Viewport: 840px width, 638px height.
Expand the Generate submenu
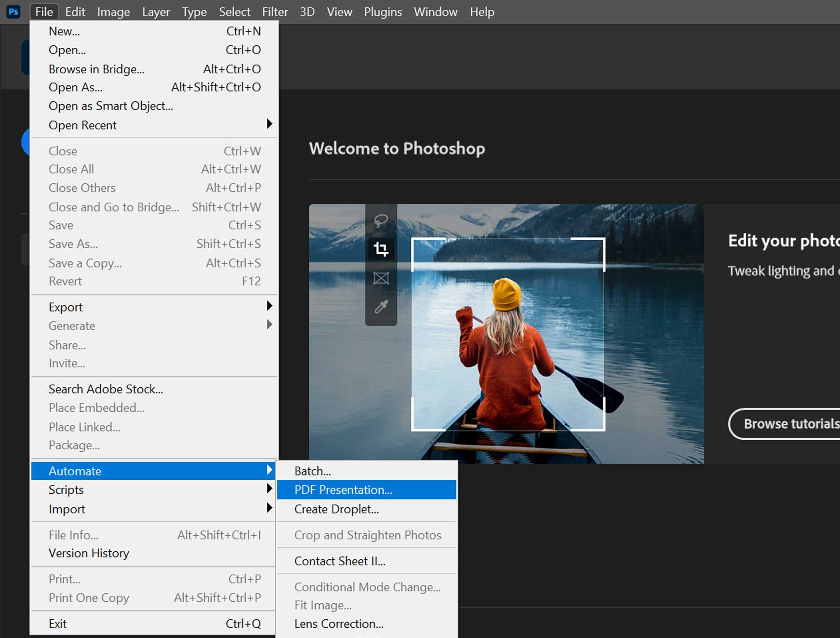tap(154, 326)
